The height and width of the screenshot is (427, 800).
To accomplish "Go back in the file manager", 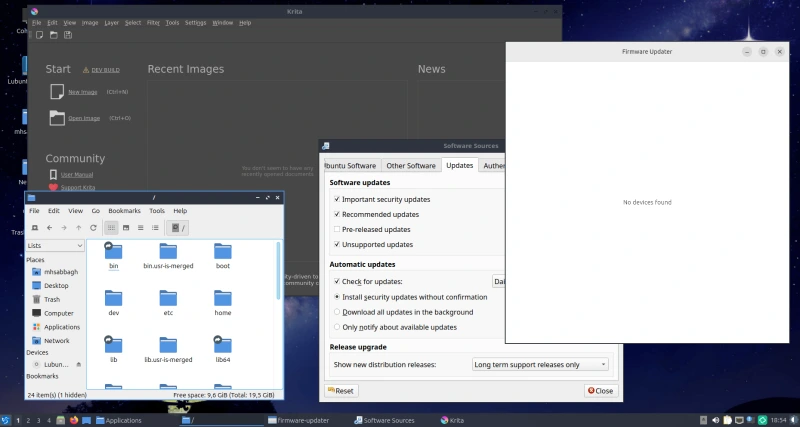I will click(x=49, y=228).
